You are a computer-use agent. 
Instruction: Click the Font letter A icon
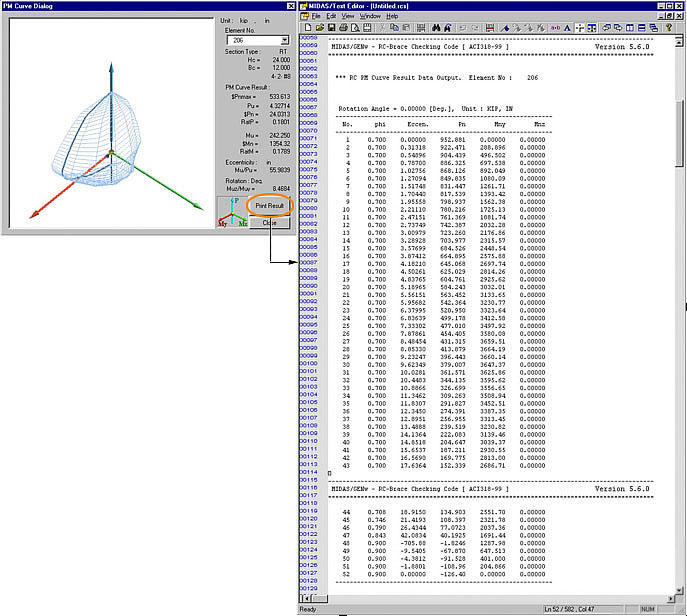tap(567, 28)
